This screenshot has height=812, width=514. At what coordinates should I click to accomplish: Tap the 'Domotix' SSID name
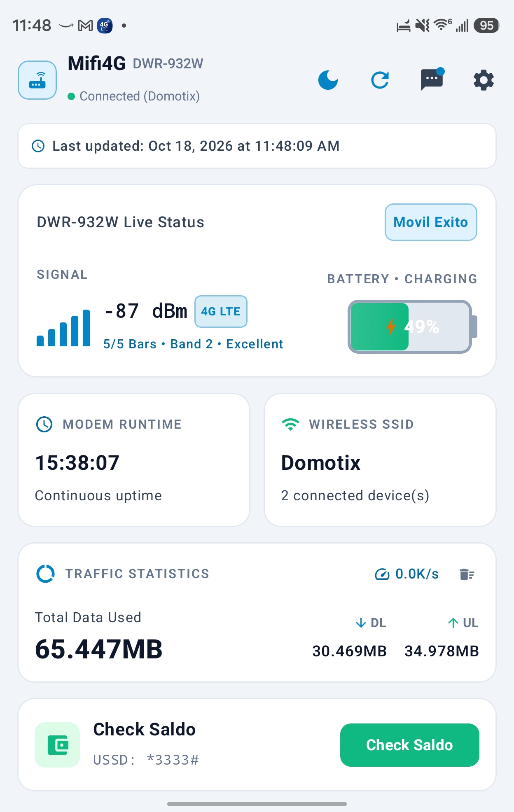(321, 463)
